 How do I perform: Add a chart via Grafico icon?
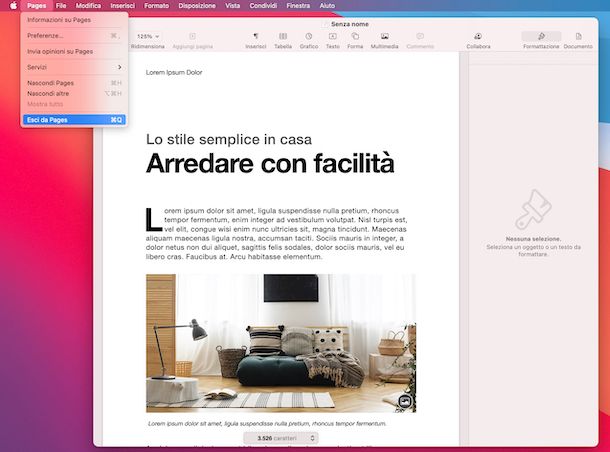(309, 36)
